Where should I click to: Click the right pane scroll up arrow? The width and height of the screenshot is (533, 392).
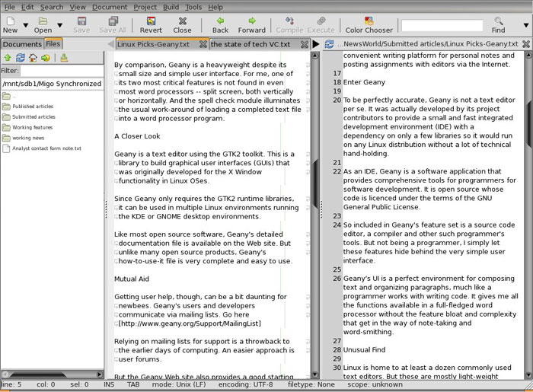click(x=528, y=55)
